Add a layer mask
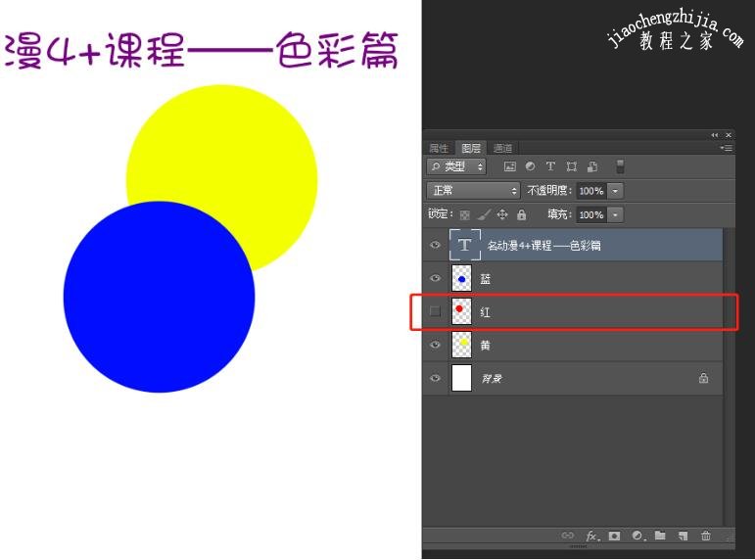The width and height of the screenshot is (755, 560). [614, 536]
